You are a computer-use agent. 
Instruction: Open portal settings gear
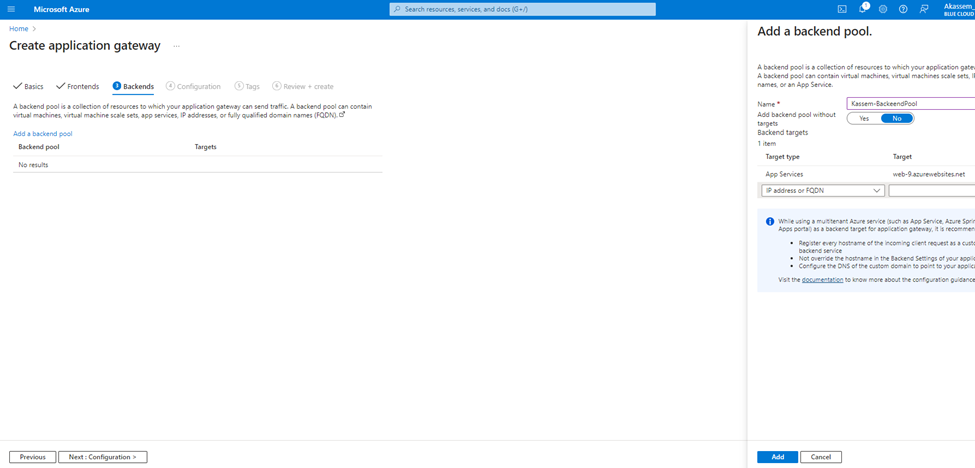tap(883, 9)
